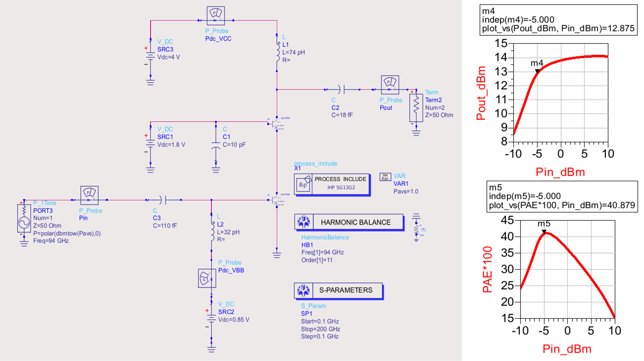
Task: Click the m4 marker on Pout curve
Action: [537, 71]
